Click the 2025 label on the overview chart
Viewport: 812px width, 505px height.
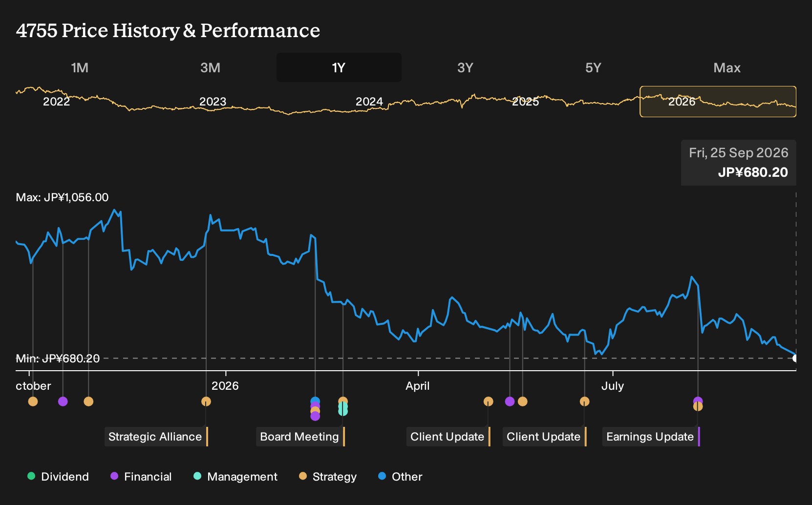(x=526, y=102)
